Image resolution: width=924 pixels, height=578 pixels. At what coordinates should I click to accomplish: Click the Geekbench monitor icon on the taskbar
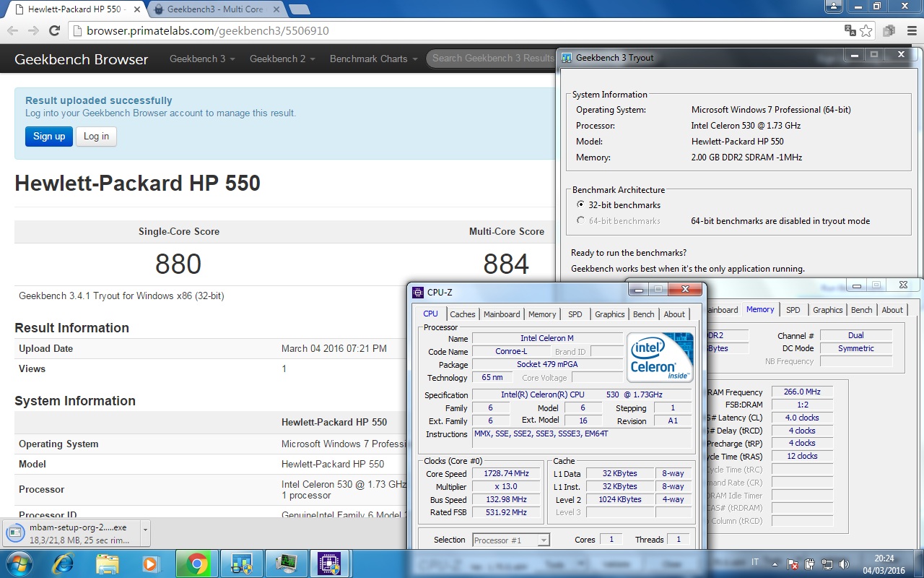pyautogui.click(x=285, y=564)
